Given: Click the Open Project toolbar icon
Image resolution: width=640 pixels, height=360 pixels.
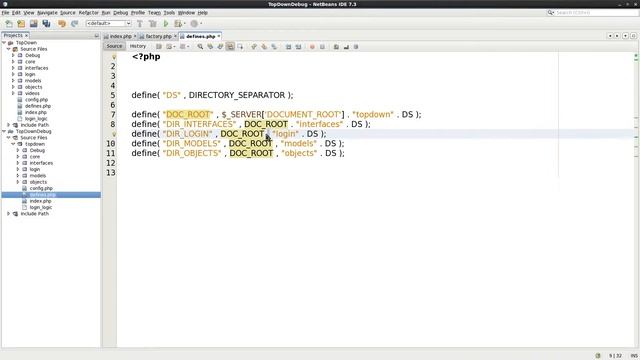Looking at the screenshot, I should click(33, 24).
